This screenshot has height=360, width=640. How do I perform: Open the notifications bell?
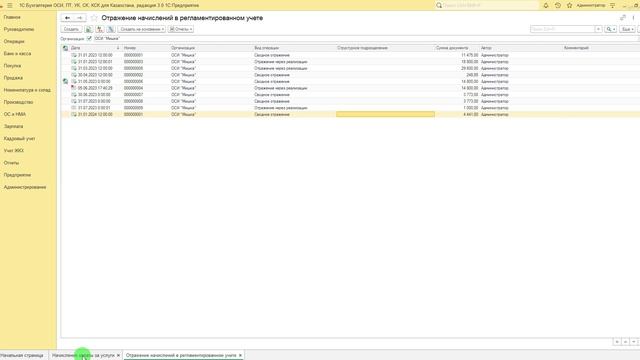[546, 5]
